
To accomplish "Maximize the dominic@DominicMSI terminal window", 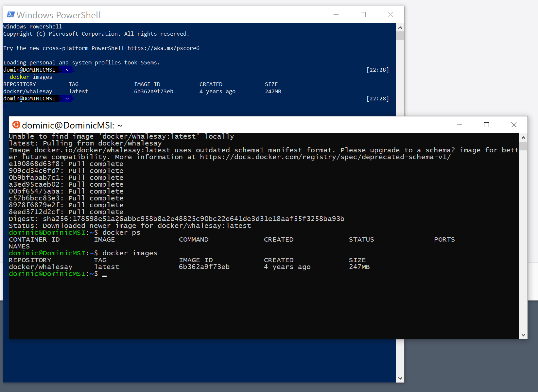I will tap(486, 125).
